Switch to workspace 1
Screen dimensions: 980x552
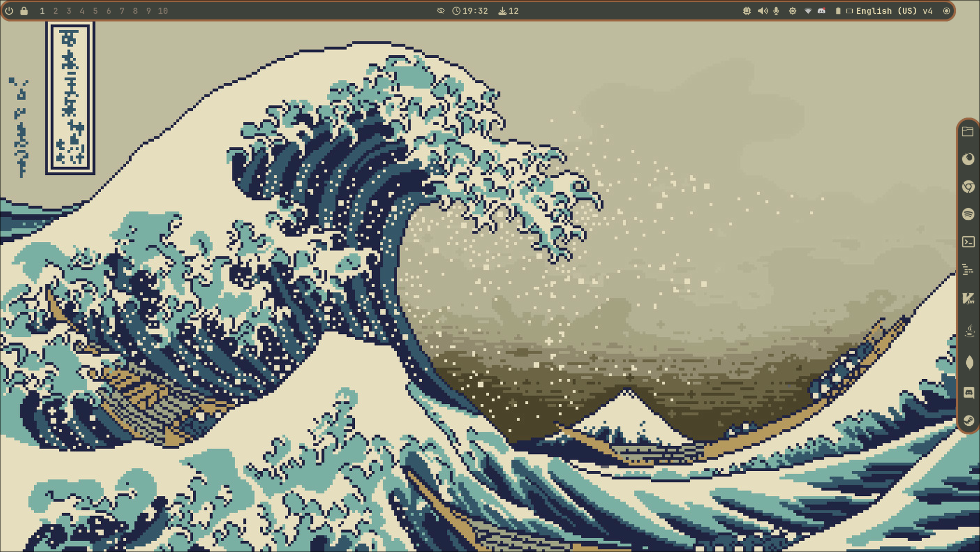point(42,11)
